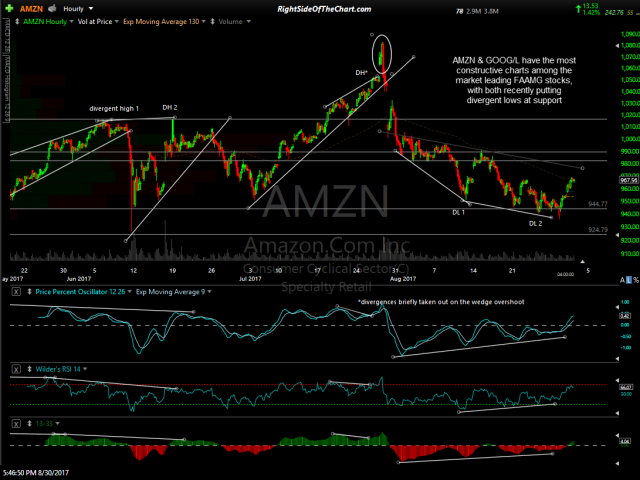The image size is (640, 480).
Task: Click the current price tag 967.56
Action: point(629,180)
